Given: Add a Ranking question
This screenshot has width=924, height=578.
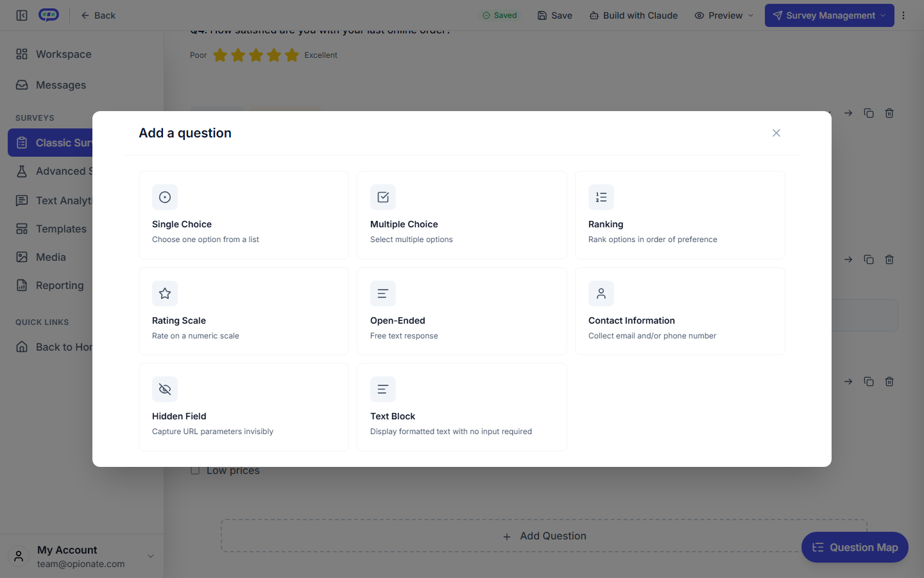Looking at the screenshot, I should tap(680, 215).
